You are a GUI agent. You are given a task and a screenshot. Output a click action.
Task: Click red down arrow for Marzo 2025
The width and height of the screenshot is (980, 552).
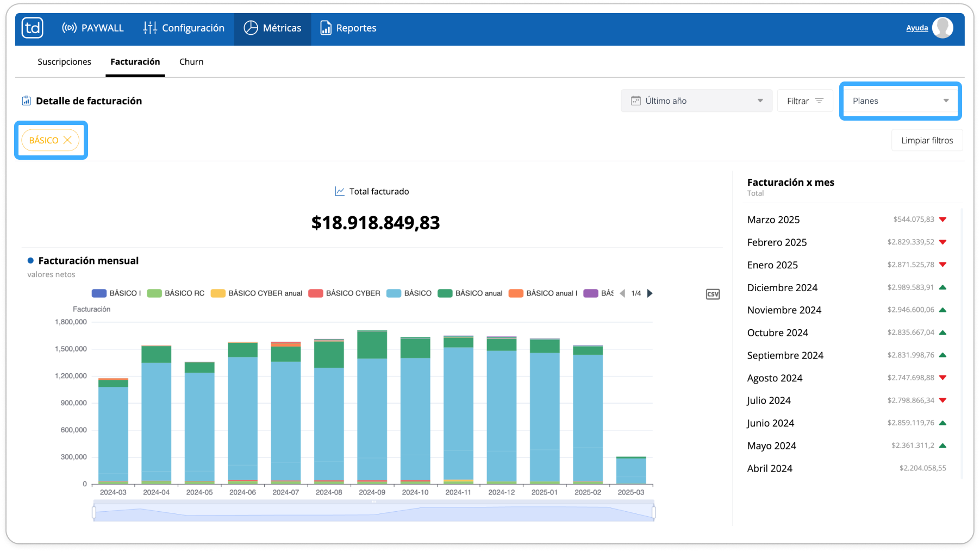(x=943, y=219)
